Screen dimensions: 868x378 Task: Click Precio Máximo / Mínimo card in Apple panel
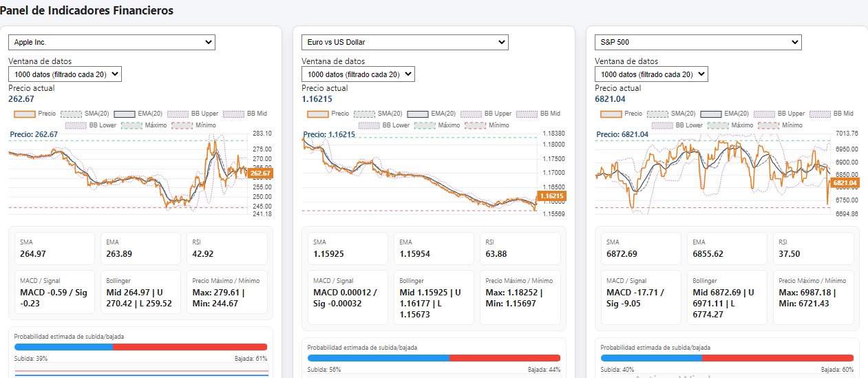[226, 294]
